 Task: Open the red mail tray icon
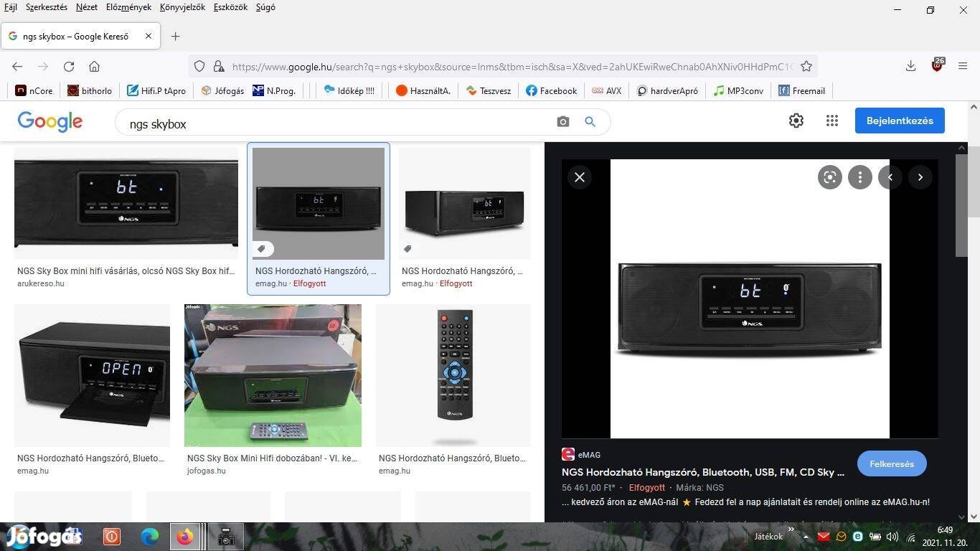[824, 537]
